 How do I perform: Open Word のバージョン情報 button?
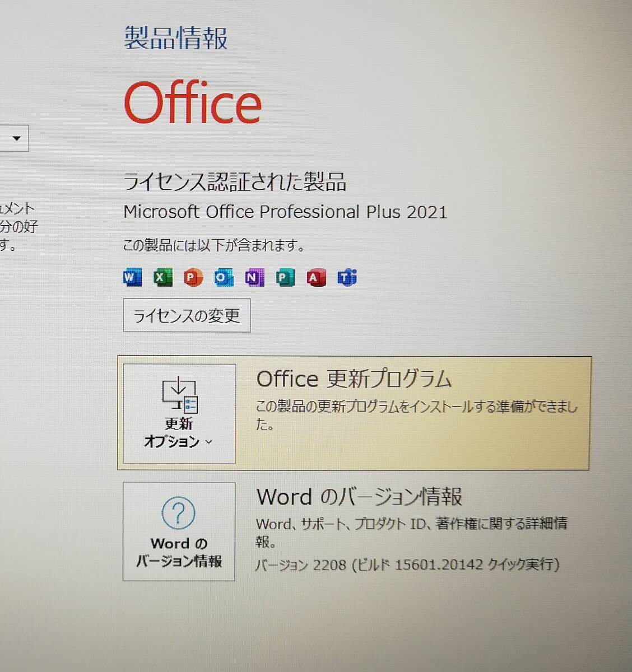pos(179,531)
